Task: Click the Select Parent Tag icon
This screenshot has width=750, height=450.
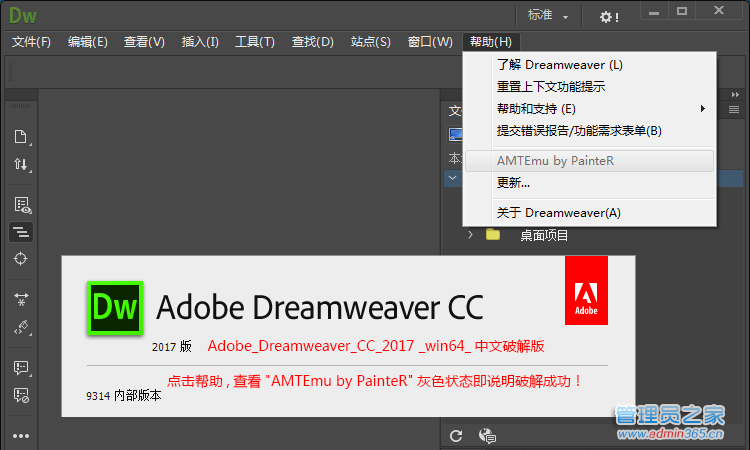Action: coord(21,328)
